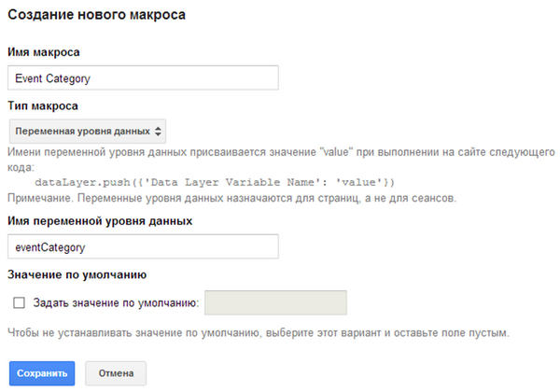This screenshot has height=392, width=560.
Task: Click the Event Category text in name field
Action: pos(52,78)
